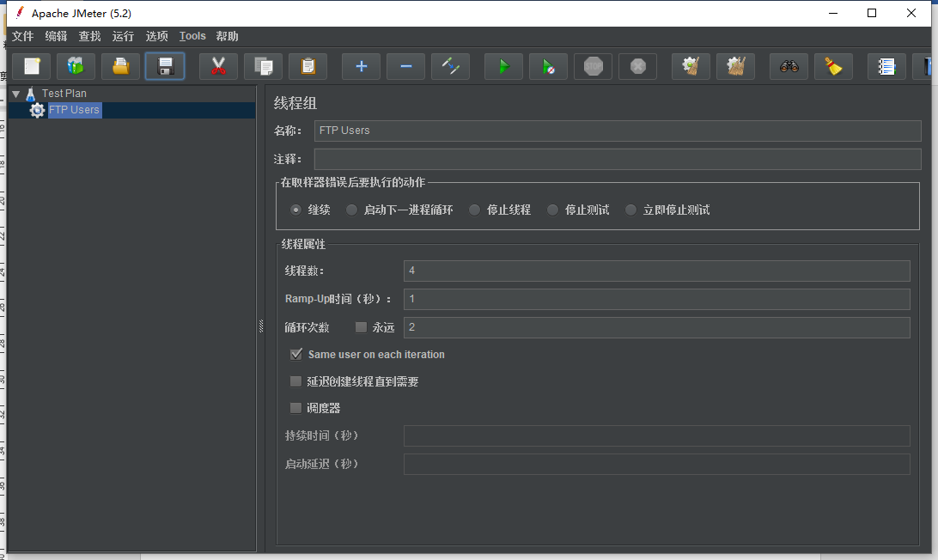
Task: Open the 编辑 menu
Action: click(56, 36)
